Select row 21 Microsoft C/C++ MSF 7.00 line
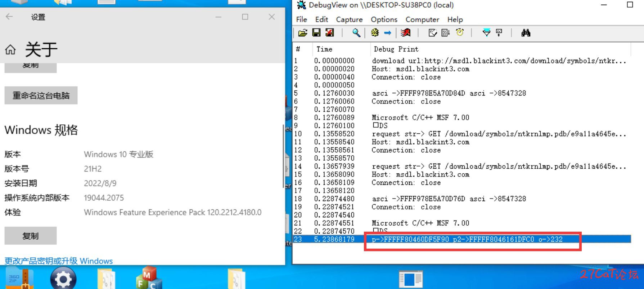 coord(462,223)
